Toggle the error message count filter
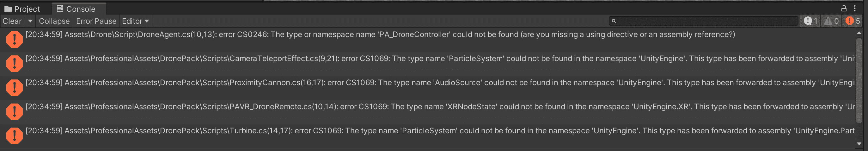The image size is (868, 151). (853, 21)
